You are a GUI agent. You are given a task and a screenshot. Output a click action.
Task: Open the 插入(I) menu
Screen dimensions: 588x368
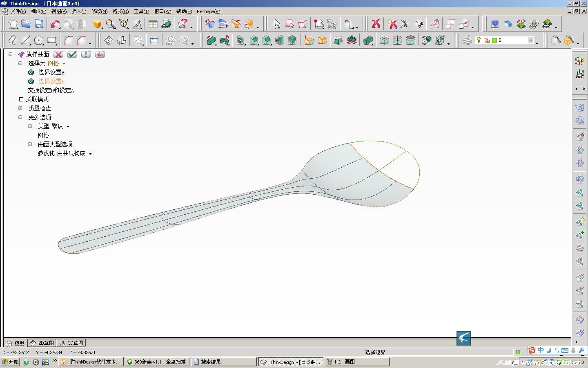pos(79,11)
